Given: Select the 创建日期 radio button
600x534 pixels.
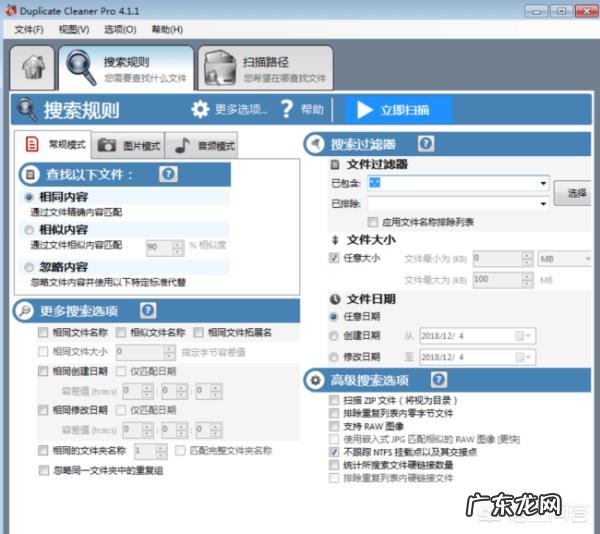Looking at the screenshot, I should pos(334,336).
